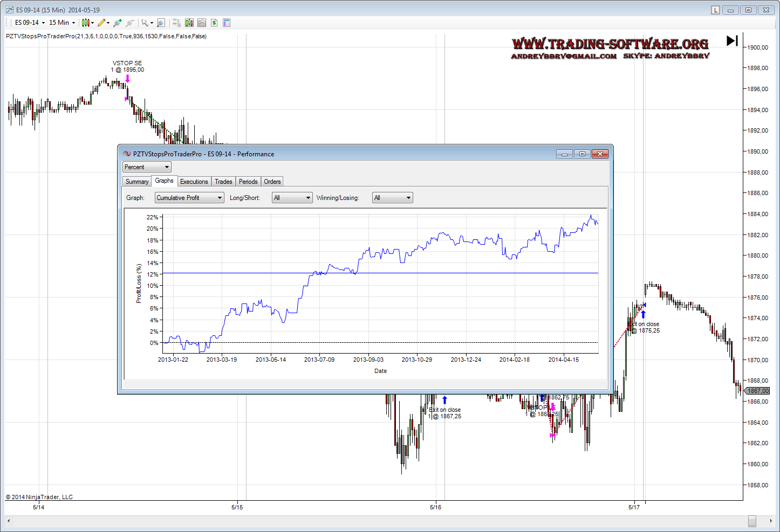The height and width of the screenshot is (532, 780).
Task: Click the zoom out magnifier icon
Action: tap(129, 23)
